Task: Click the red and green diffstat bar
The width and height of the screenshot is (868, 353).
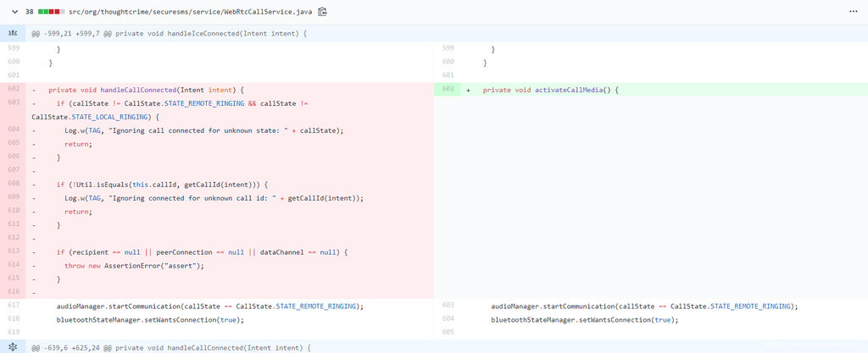Action: tap(51, 12)
